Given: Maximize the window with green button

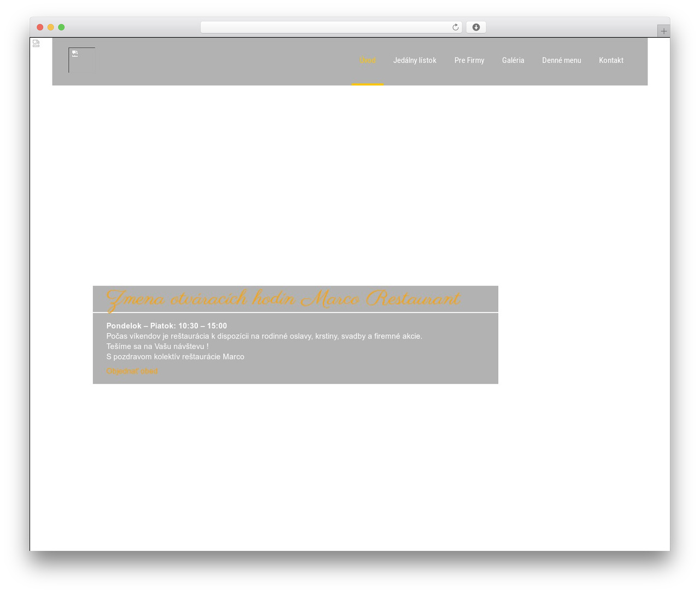Looking at the screenshot, I should click(x=61, y=27).
